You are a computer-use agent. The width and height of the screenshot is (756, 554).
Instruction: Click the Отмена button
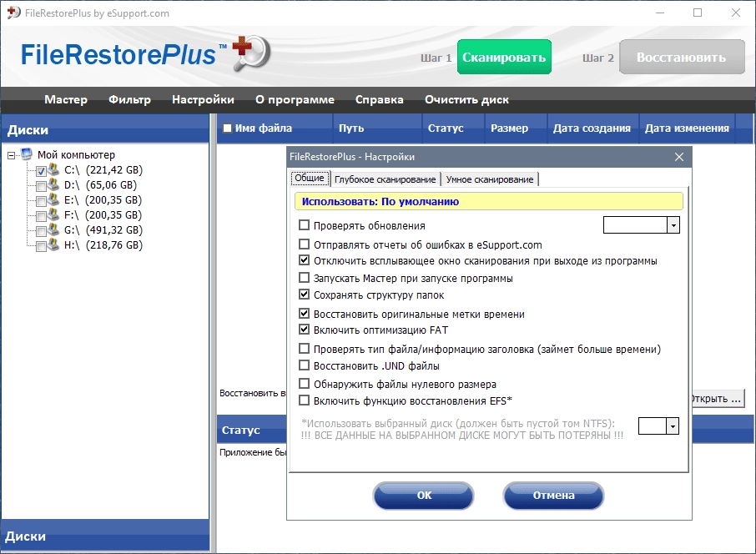click(x=553, y=496)
